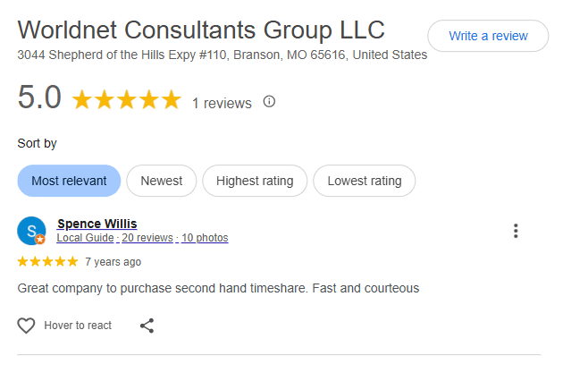
Task: Open the three-dot review options menu
Action: 516,231
